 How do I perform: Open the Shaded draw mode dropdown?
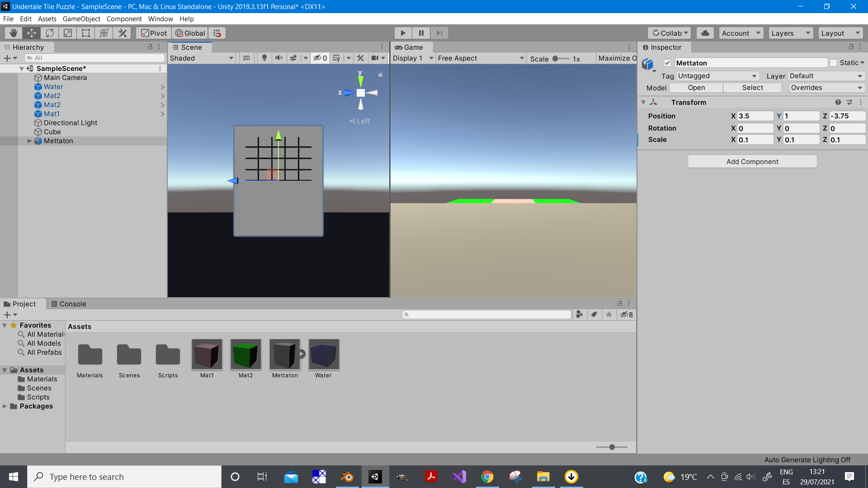point(202,58)
